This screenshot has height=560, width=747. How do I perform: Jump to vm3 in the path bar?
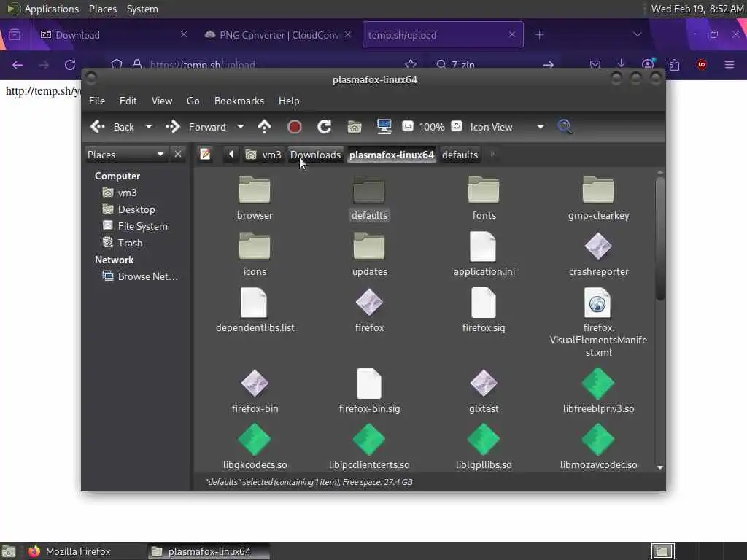tap(263, 155)
